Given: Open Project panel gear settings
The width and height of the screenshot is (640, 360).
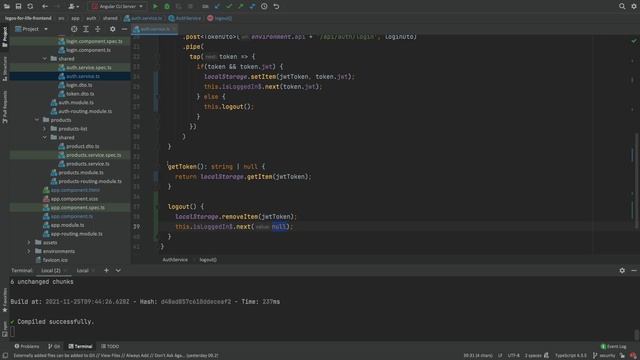Looking at the screenshot, I should [x=113, y=29].
